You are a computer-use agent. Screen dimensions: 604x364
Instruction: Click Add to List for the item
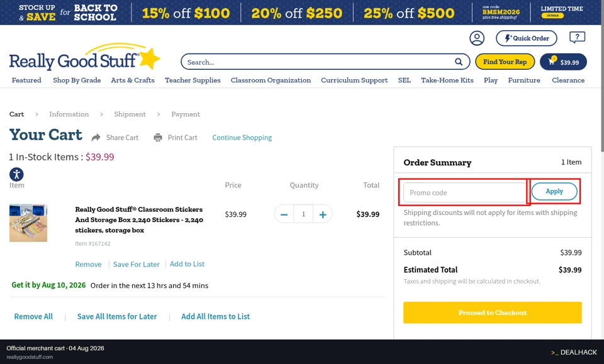coord(187,264)
